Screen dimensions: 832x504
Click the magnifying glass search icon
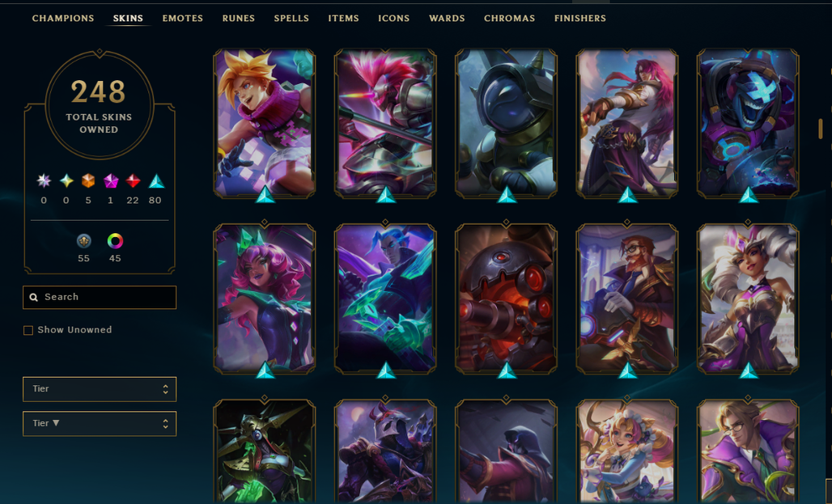click(33, 297)
